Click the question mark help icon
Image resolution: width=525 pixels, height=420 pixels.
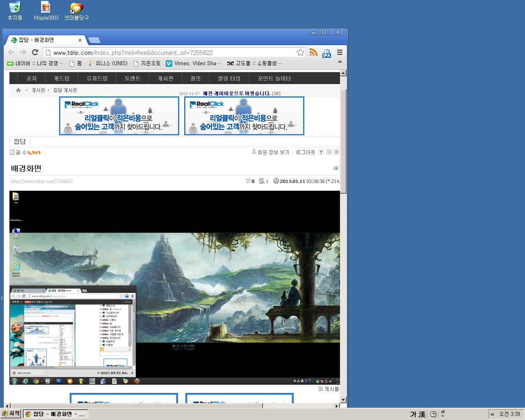pos(321,152)
